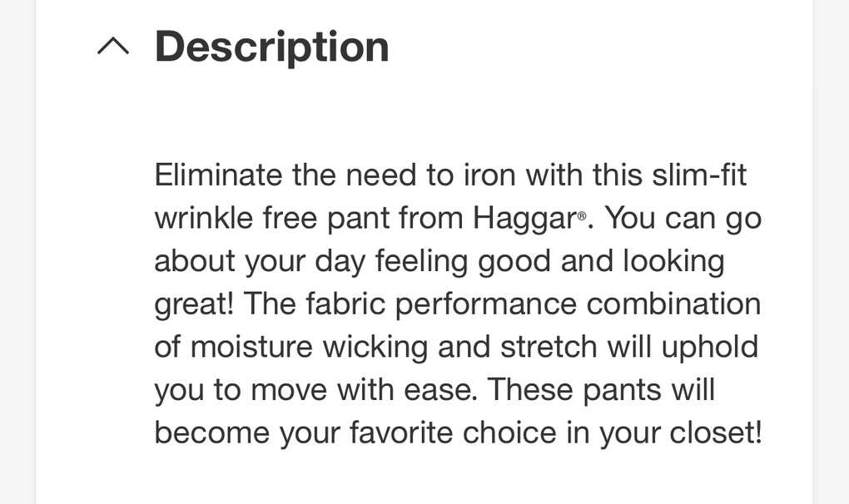Collapse the Description section chevron
849x504 pixels.
113,47
